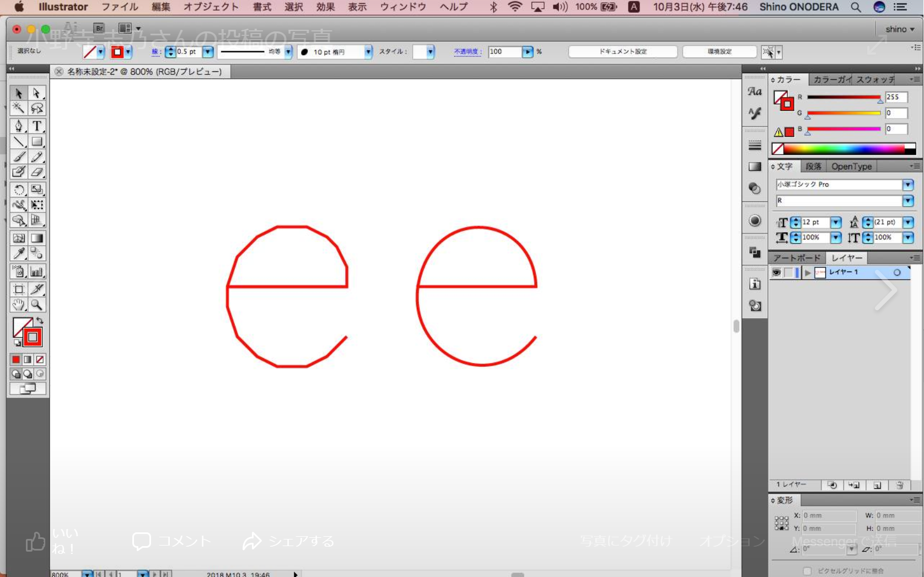The height and width of the screenshot is (577, 924).
Task: Open the ウィンドウ menu
Action: pos(404,7)
